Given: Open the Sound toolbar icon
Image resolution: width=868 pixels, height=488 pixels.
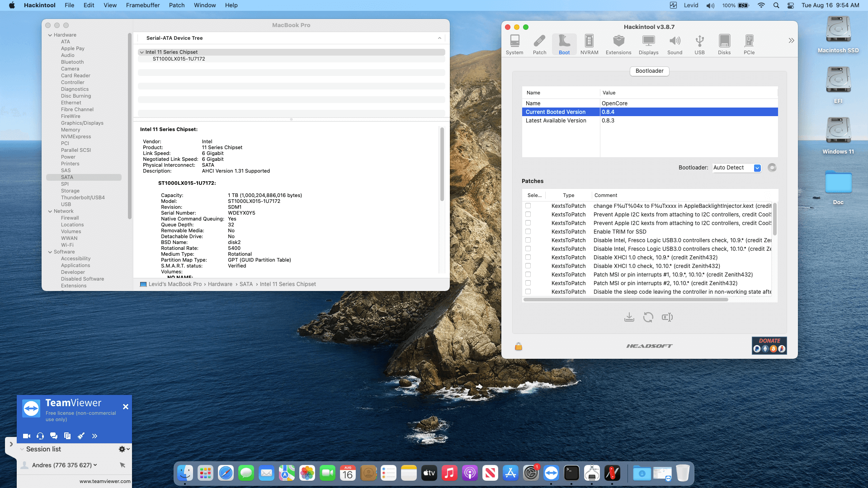Looking at the screenshot, I should [x=675, y=45].
